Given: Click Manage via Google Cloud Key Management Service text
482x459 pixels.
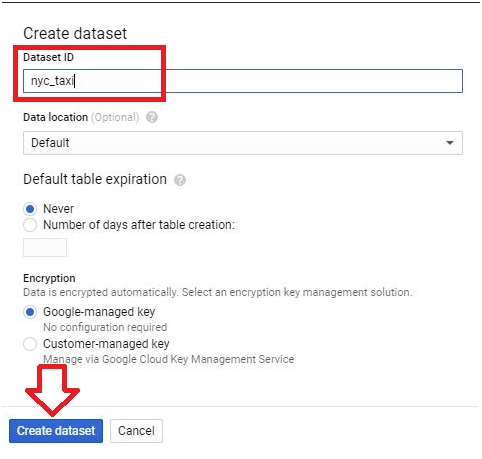Looking at the screenshot, I should click(x=169, y=359).
